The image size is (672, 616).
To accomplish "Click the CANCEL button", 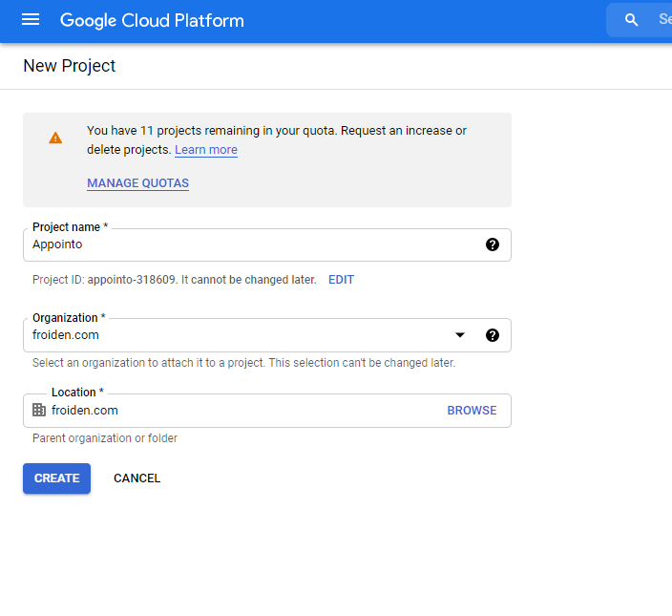I will [x=137, y=478].
